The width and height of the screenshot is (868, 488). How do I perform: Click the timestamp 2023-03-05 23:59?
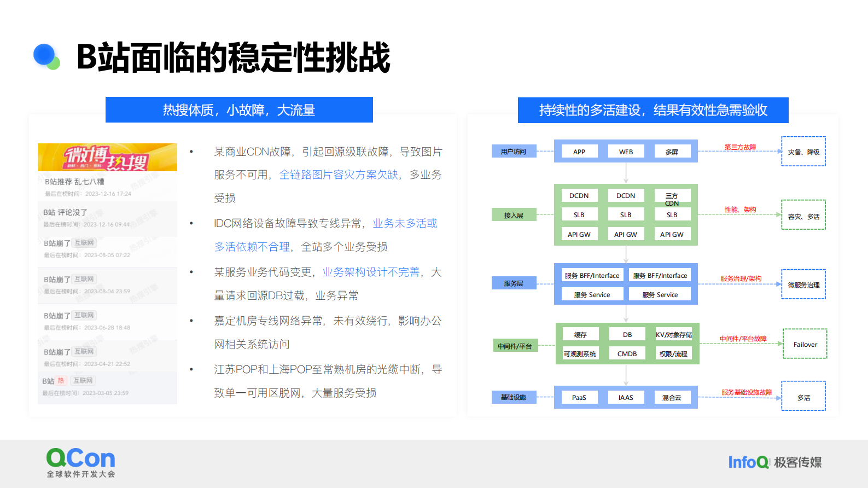coord(106,393)
